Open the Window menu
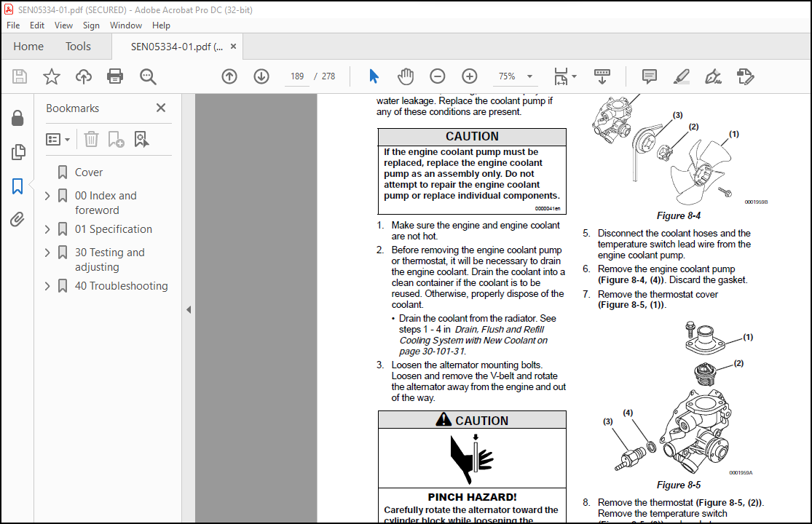 click(x=126, y=25)
